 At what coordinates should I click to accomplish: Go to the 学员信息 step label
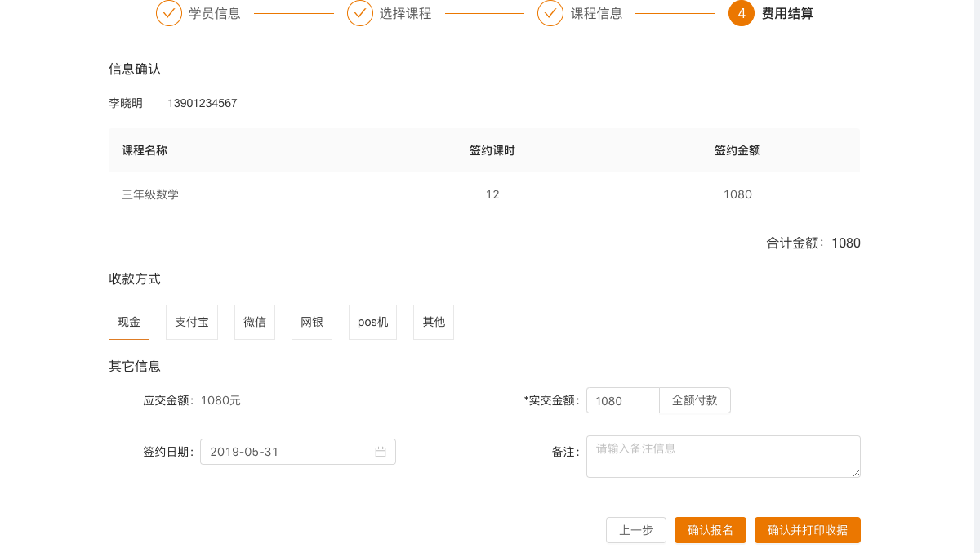pos(215,13)
